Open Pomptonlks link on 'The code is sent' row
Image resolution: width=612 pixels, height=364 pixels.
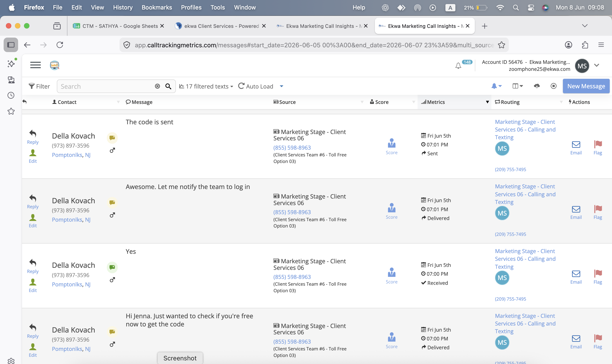point(67,155)
